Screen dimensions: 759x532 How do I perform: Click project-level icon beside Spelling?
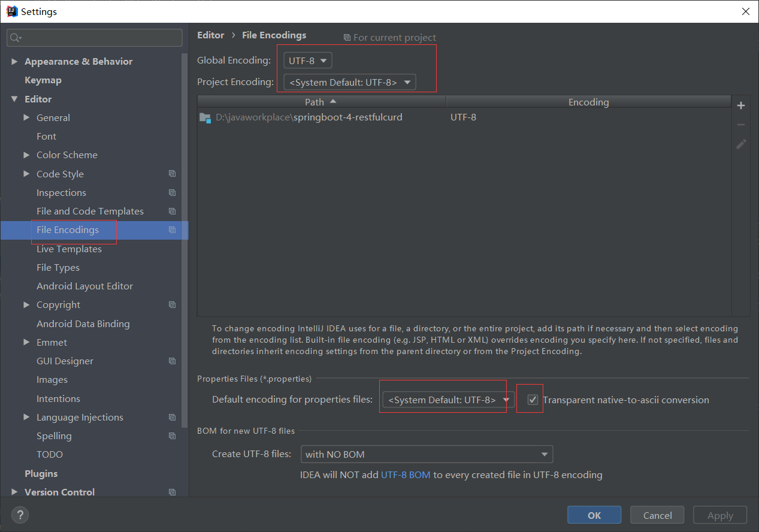pyautogui.click(x=172, y=436)
